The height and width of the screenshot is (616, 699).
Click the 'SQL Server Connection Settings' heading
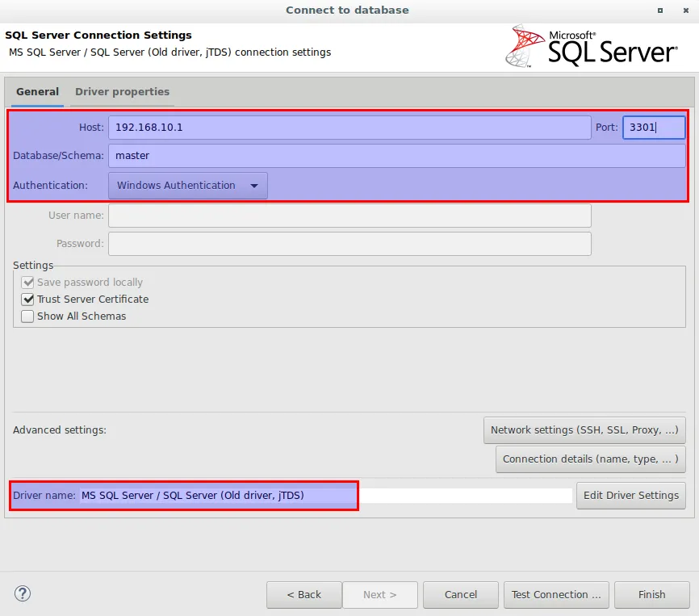pyautogui.click(x=98, y=36)
